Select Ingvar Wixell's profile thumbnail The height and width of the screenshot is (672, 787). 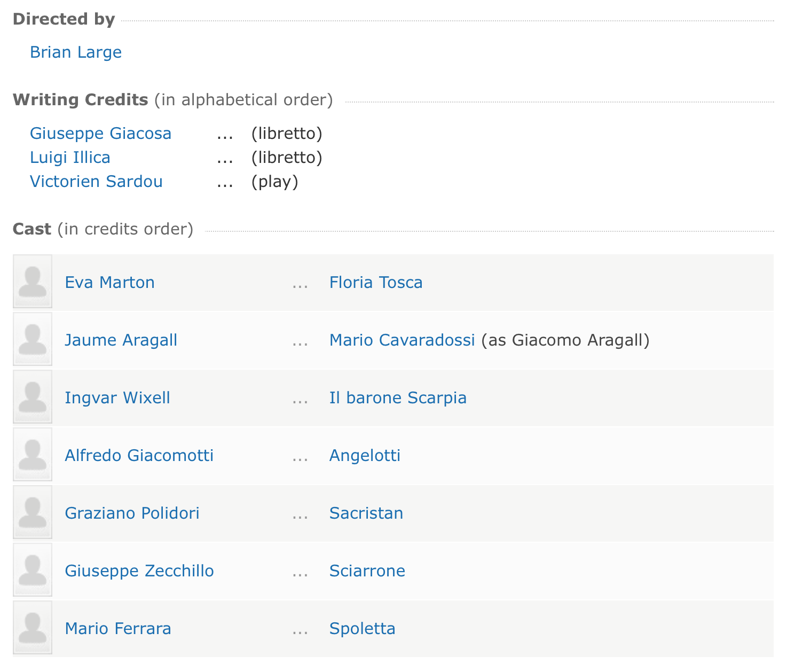[33, 397]
